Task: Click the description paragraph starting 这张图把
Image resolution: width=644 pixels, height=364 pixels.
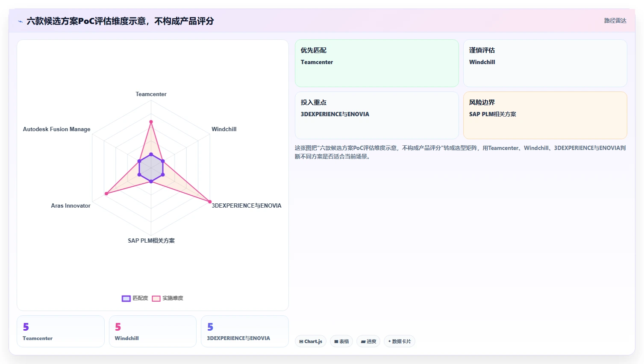Action: (460, 152)
